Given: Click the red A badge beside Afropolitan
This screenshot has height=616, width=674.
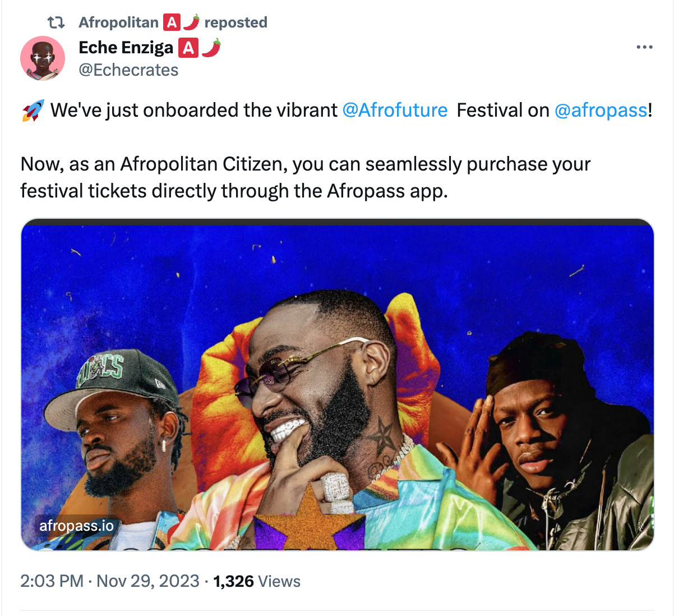Looking at the screenshot, I should tap(172, 22).
